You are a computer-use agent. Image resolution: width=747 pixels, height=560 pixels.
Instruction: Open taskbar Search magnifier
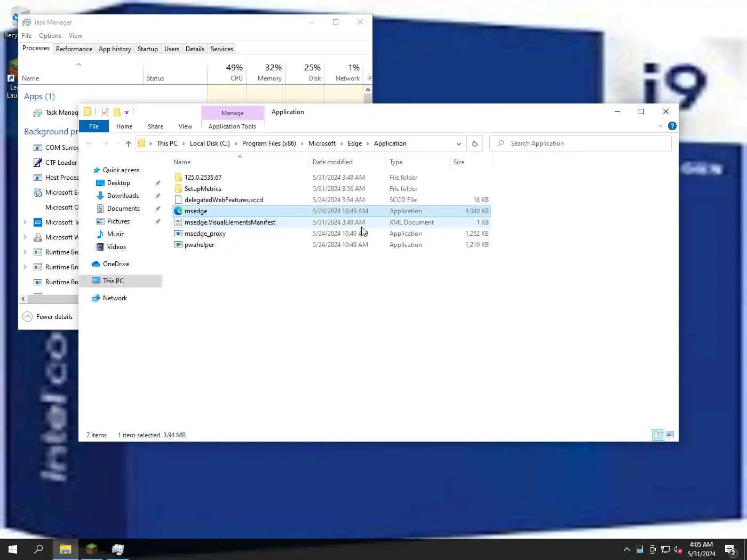[38, 549]
